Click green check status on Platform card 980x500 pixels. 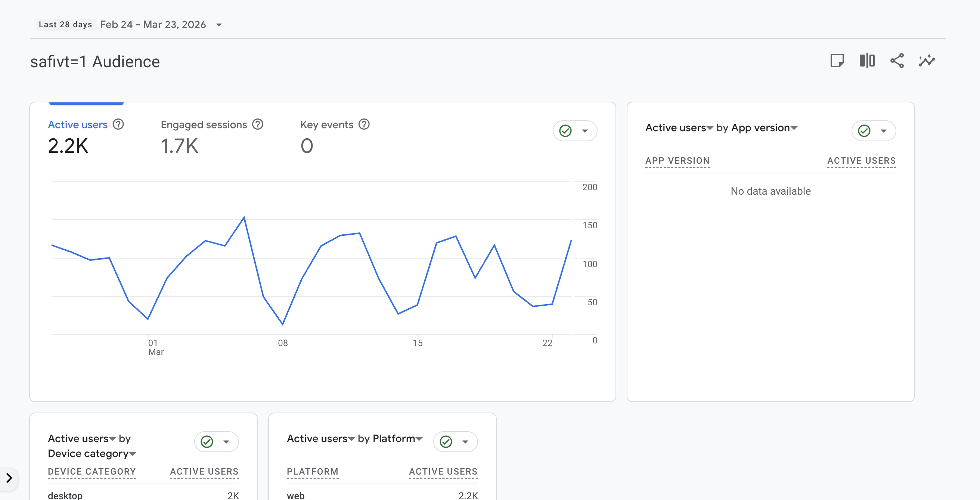tap(446, 442)
